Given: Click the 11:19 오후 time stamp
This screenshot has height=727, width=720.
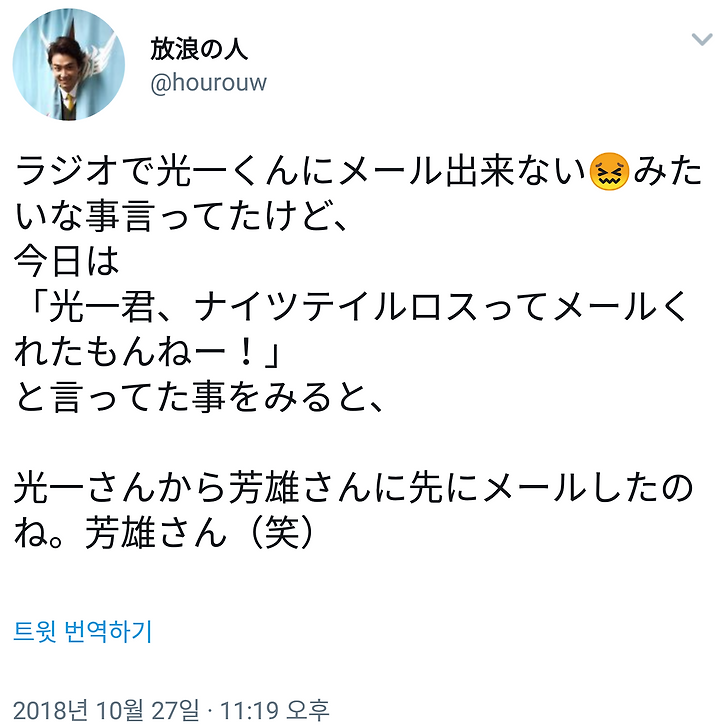Looking at the screenshot, I should click(x=274, y=710).
